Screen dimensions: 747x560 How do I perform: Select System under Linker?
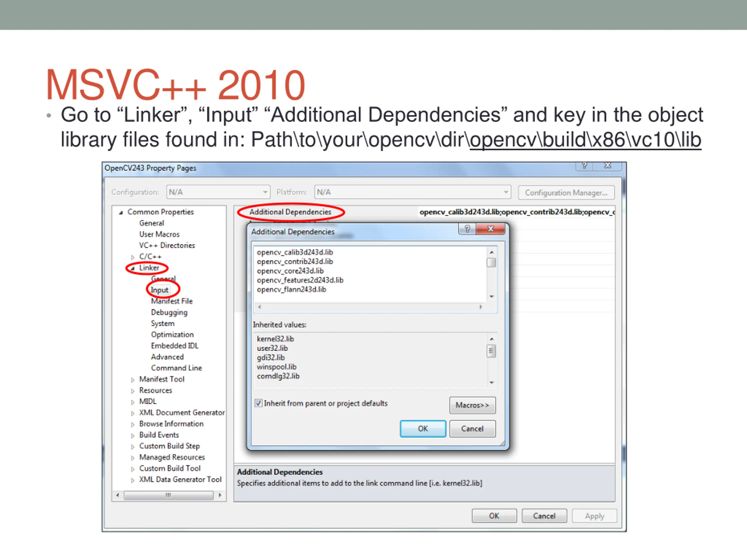[163, 323]
